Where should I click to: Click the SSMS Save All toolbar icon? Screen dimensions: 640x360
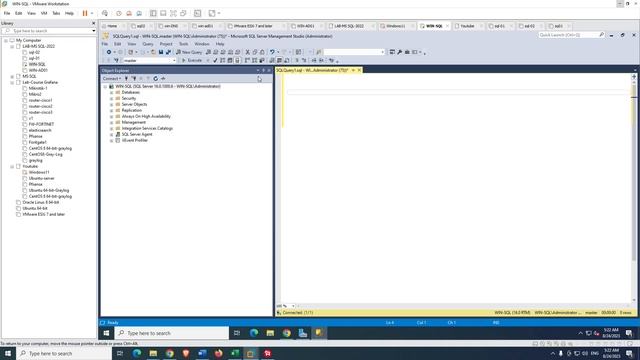[x=168, y=52]
